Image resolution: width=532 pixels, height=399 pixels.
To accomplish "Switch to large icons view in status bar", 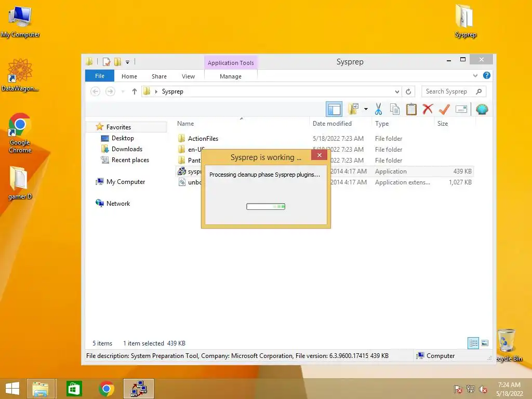I will pos(485,343).
